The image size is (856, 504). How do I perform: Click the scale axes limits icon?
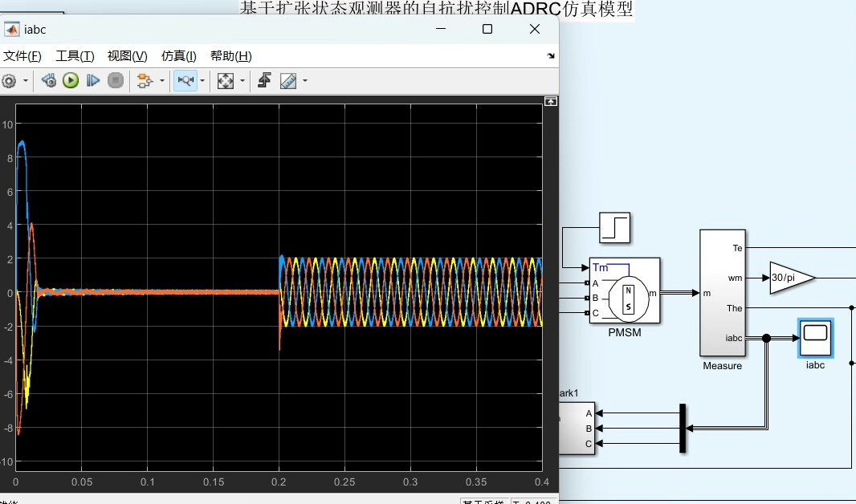pos(226,81)
